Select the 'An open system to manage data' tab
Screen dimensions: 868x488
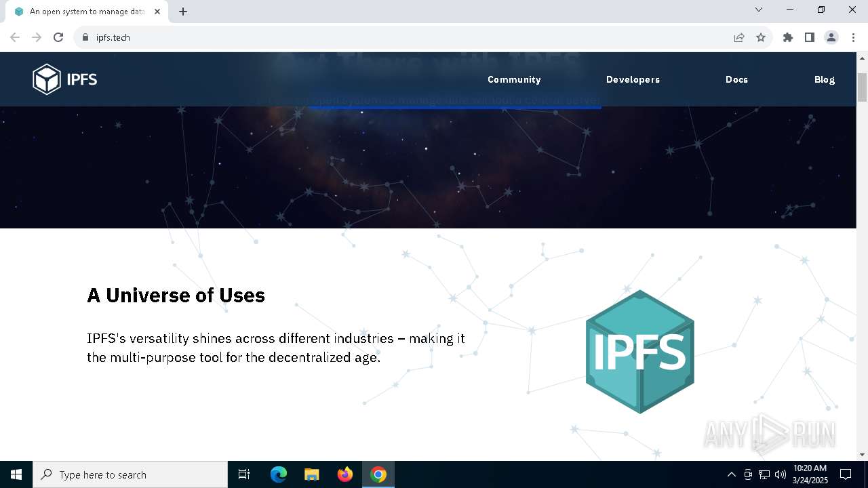click(87, 12)
